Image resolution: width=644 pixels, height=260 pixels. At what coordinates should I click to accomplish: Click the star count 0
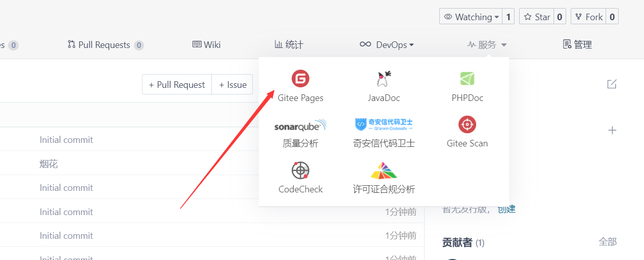tap(560, 17)
